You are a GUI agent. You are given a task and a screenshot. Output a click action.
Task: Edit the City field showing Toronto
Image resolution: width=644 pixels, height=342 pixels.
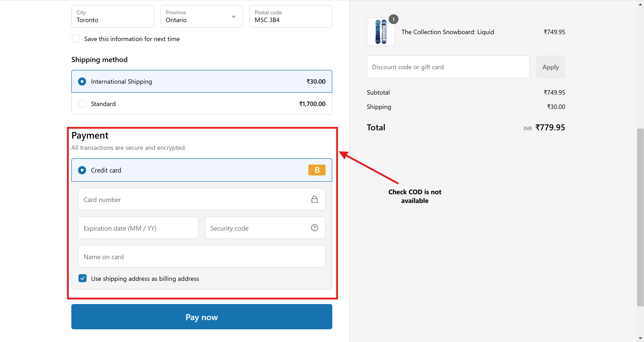[x=112, y=17]
